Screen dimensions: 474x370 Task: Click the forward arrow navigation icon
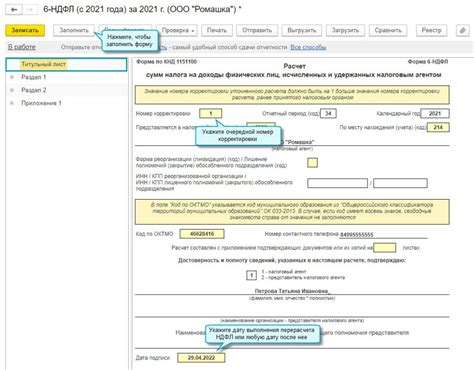(x=30, y=9)
